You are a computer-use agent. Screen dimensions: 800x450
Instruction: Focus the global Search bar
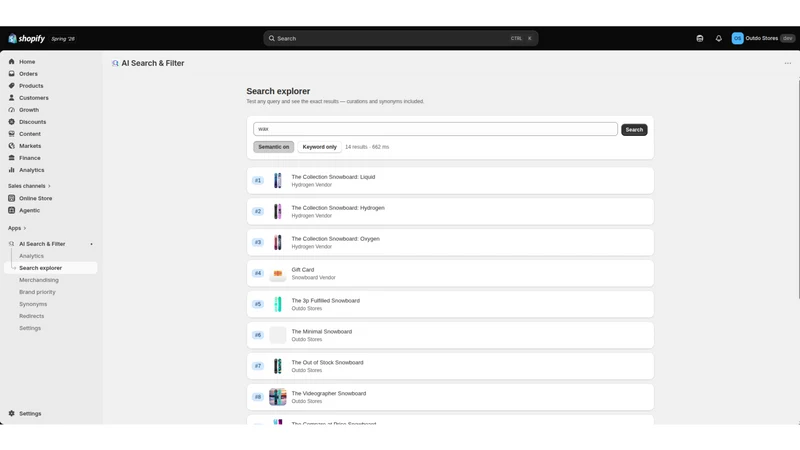coord(401,38)
